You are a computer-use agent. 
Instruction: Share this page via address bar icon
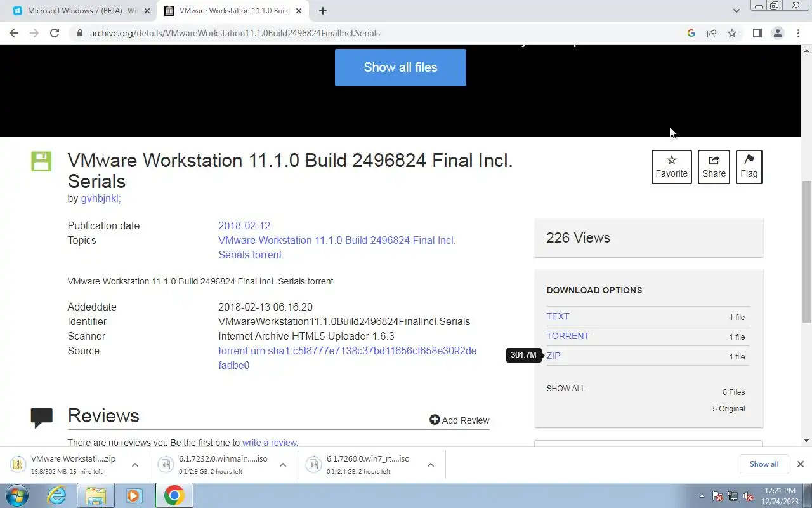[712, 33]
